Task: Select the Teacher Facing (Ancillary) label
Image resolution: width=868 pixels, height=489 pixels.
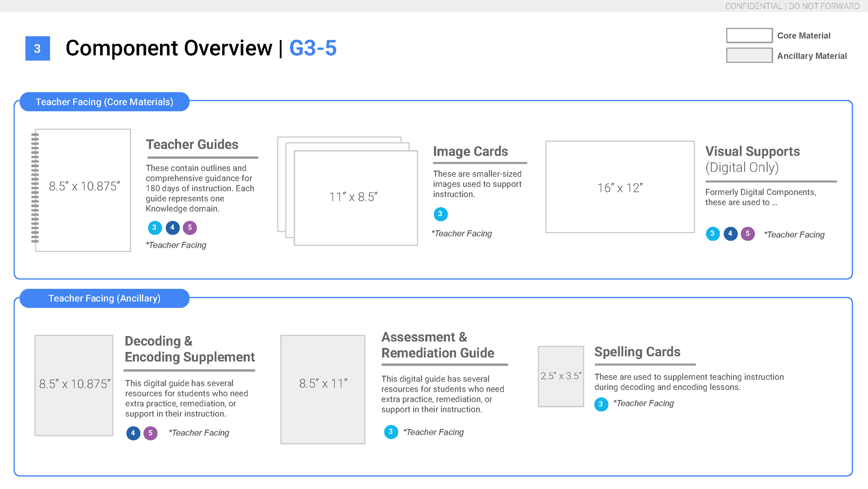Action: tap(105, 298)
